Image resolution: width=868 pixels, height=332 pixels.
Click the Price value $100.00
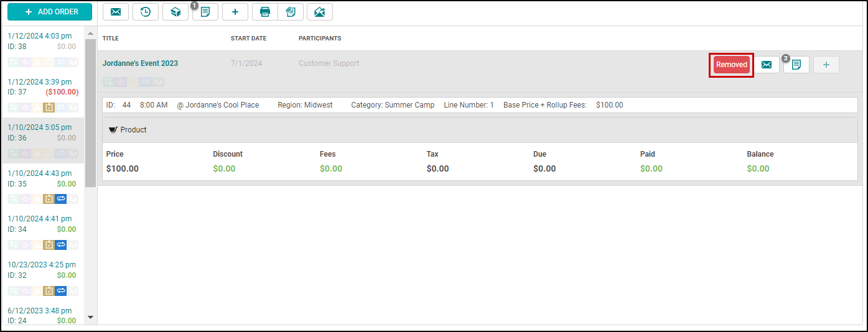tap(123, 168)
